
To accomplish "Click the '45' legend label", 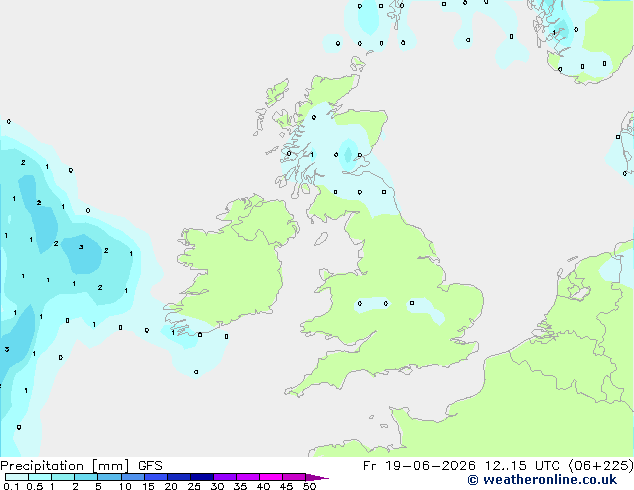I will [x=286, y=486].
